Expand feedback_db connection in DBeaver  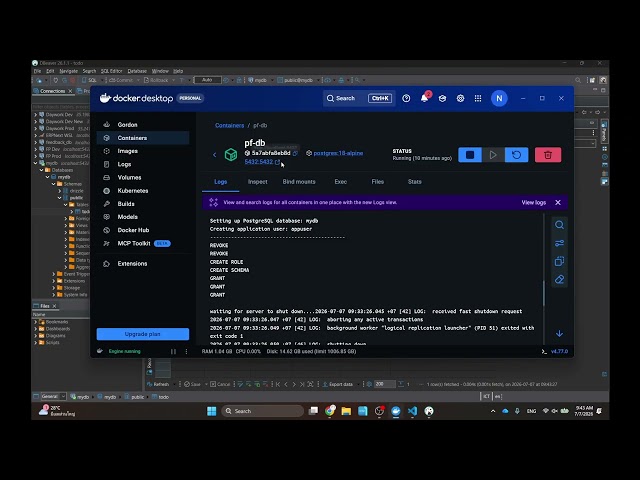(x=36, y=142)
